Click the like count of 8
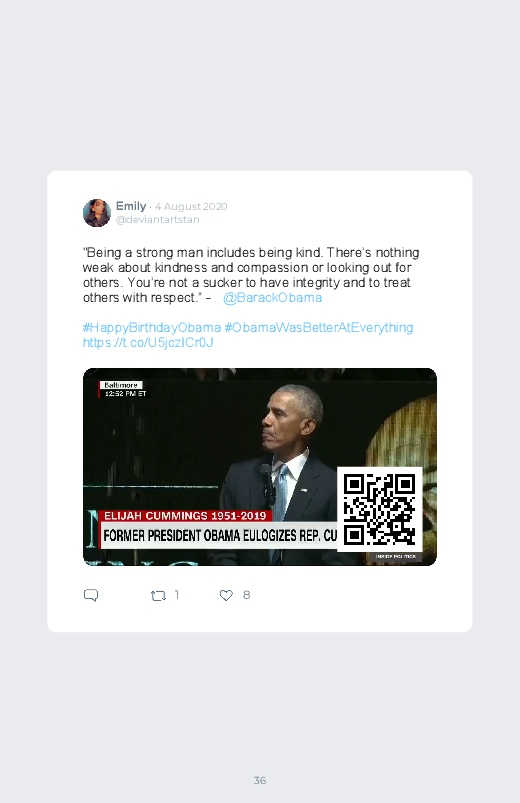 click(246, 595)
